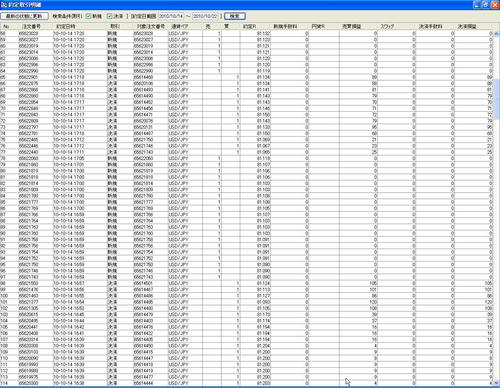The image size is (500, 388).
Task: Click the vertical scrollbar down arrow
Action: point(496,382)
